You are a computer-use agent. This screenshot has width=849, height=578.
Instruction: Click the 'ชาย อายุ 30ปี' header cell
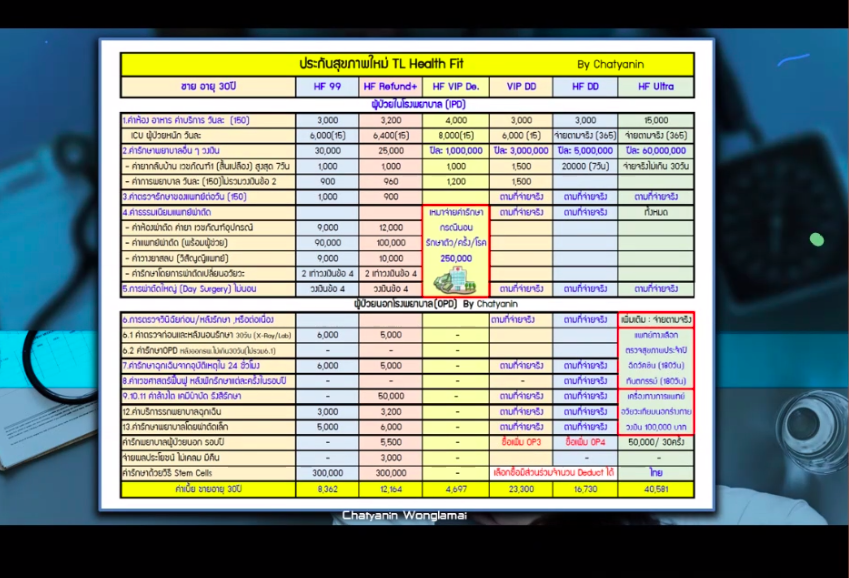click(208, 87)
